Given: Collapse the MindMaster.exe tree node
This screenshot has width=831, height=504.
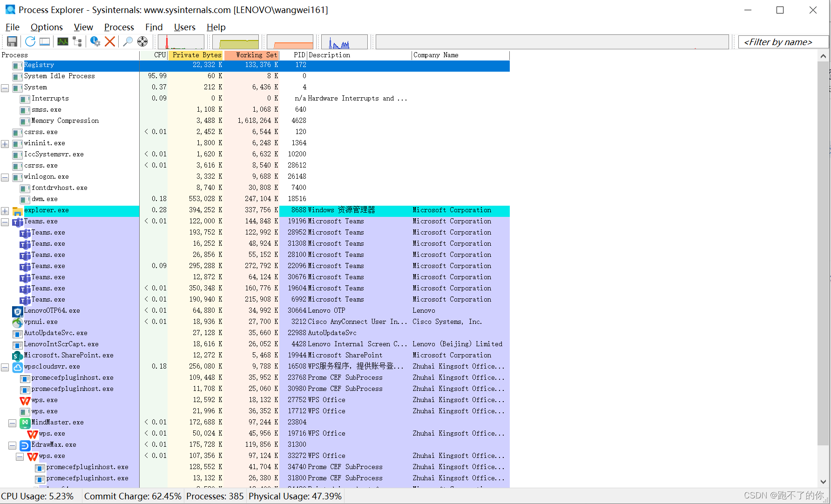Looking at the screenshot, I should pos(13,423).
